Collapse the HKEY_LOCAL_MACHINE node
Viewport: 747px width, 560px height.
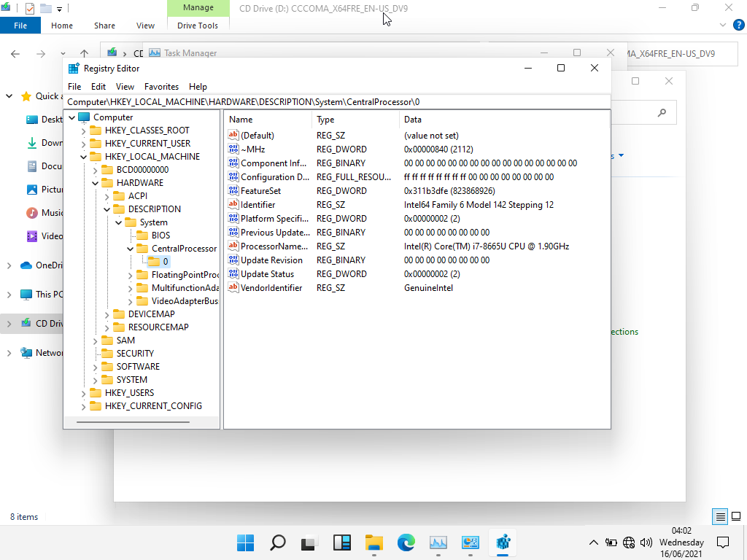tap(84, 157)
